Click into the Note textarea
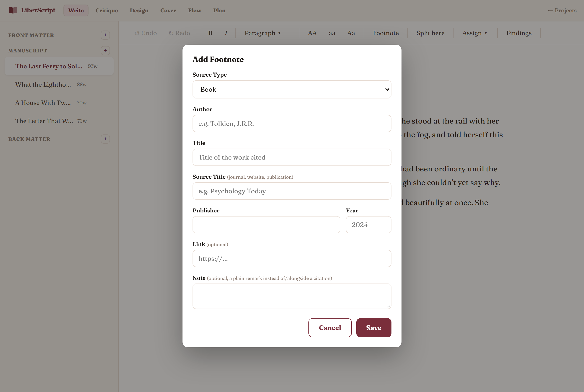584x392 pixels. tap(292, 296)
